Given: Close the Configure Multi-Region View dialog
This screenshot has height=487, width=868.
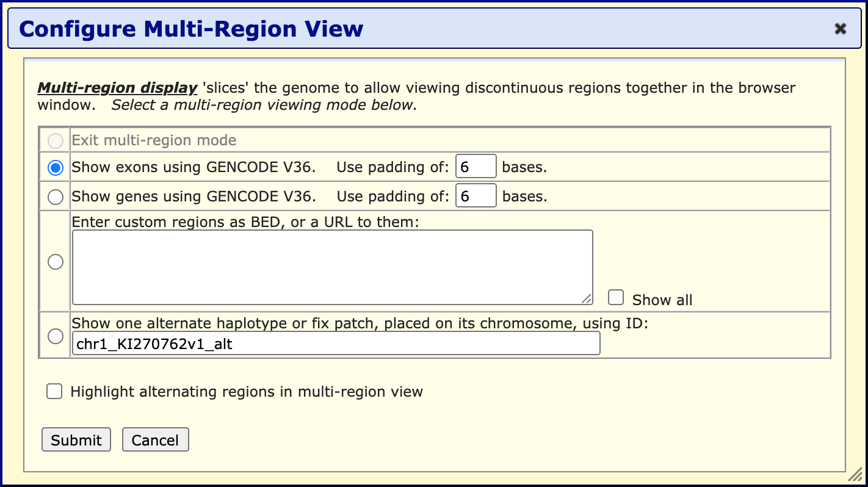Looking at the screenshot, I should point(841,28).
